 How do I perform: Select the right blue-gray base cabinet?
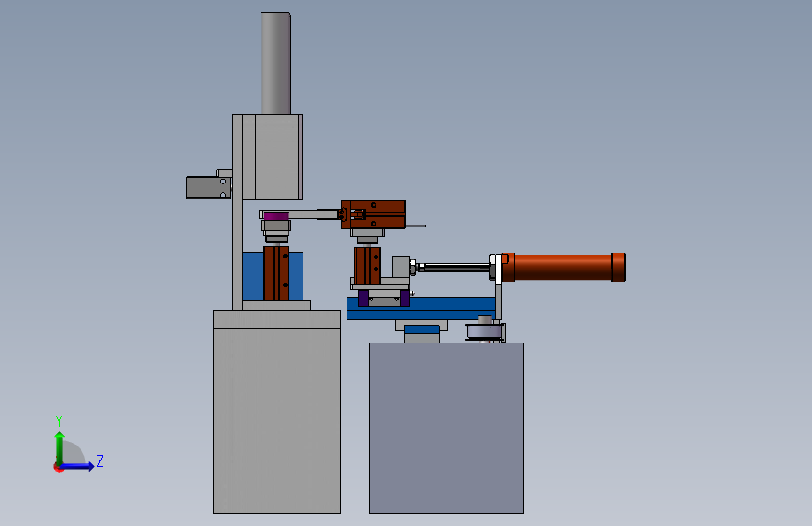[x=446, y=428]
